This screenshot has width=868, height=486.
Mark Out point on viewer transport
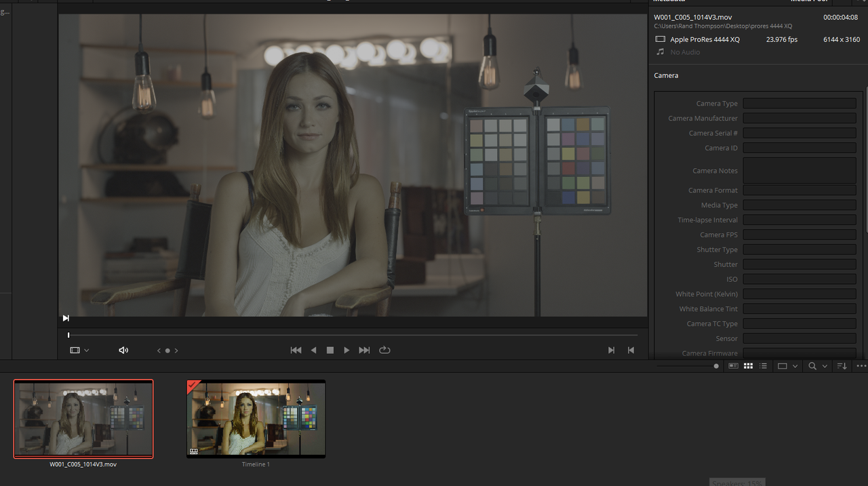(631, 350)
